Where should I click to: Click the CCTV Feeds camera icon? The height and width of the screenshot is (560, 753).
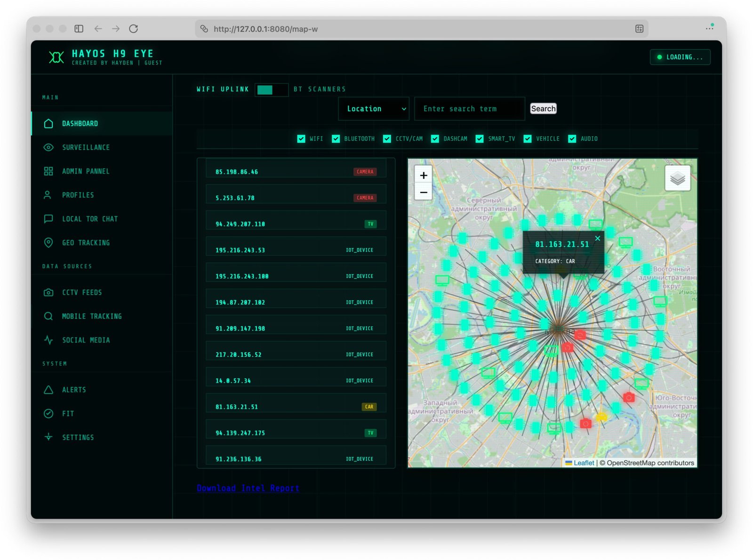click(x=48, y=292)
